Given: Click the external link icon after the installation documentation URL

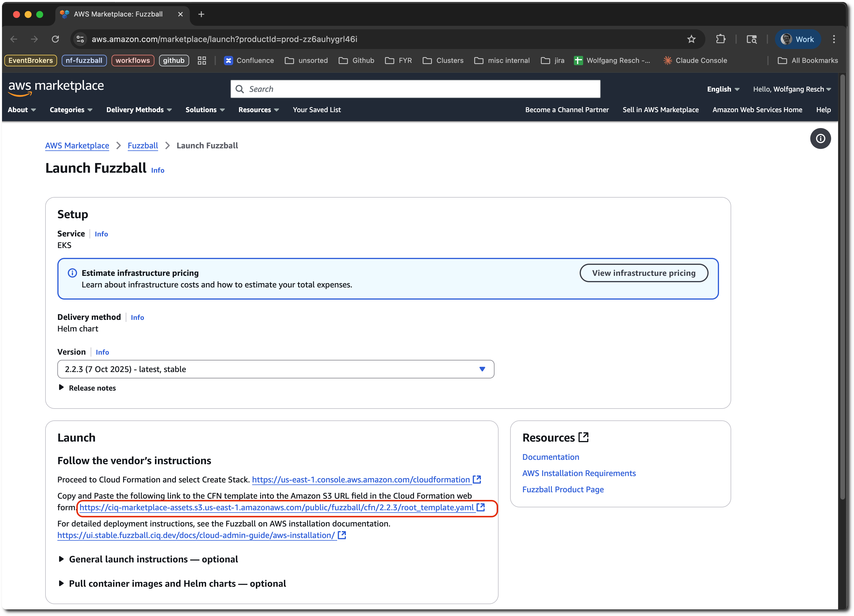Looking at the screenshot, I should pyautogui.click(x=342, y=535).
